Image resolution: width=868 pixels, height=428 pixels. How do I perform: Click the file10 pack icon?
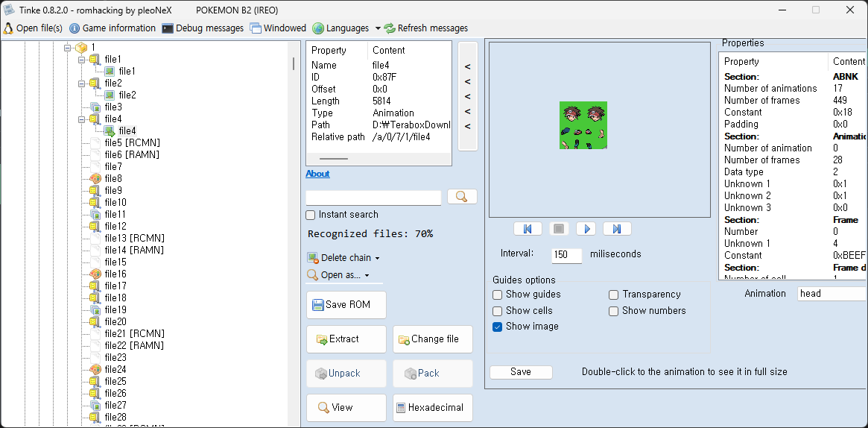(x=95, y=202)
